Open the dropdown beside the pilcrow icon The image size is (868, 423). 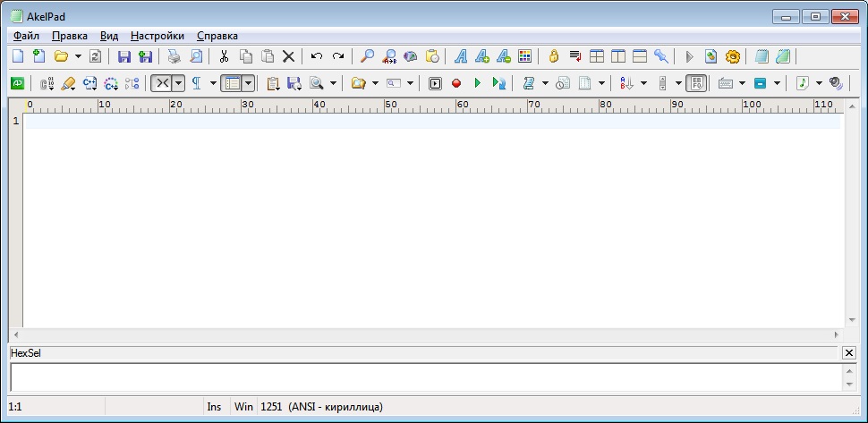coord(213,83)
